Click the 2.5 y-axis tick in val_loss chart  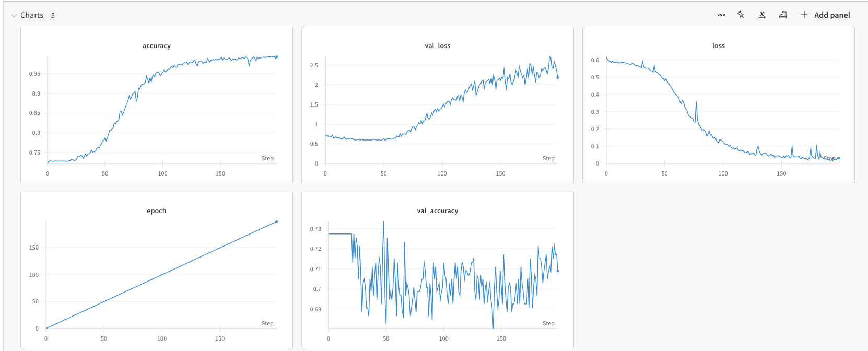click(314, 65)
